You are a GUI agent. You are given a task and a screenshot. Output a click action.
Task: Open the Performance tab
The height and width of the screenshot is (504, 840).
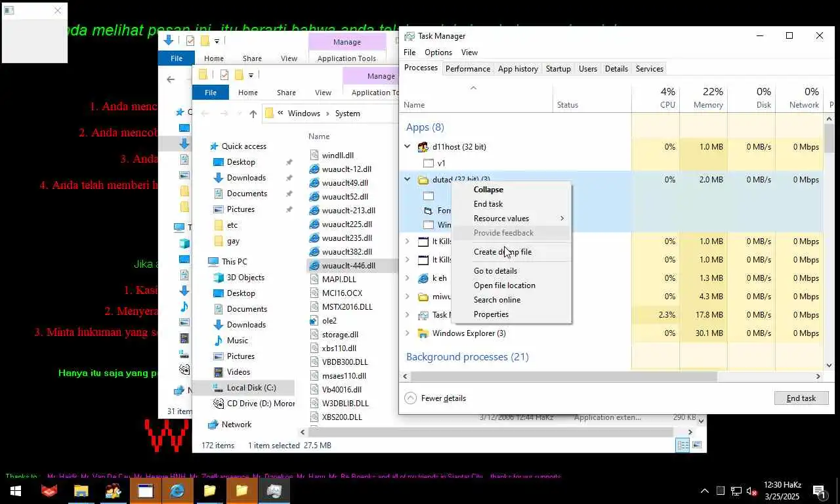point(468,69)
